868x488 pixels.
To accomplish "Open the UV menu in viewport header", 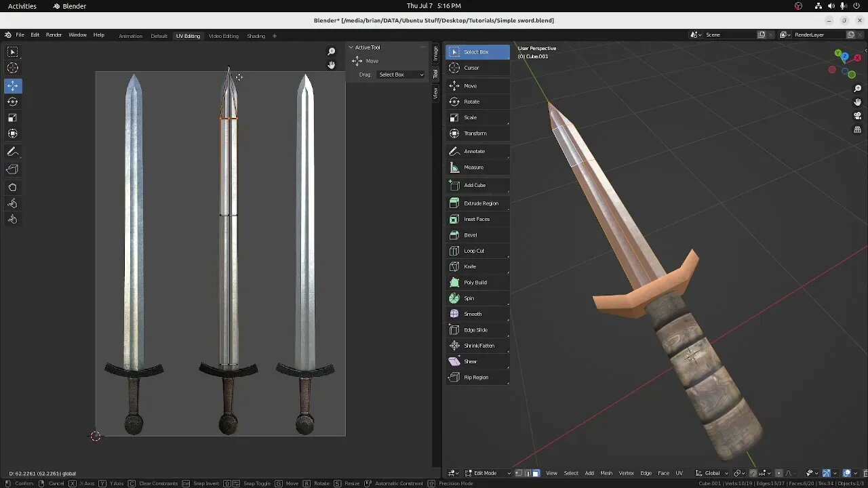I will (679, 473).
